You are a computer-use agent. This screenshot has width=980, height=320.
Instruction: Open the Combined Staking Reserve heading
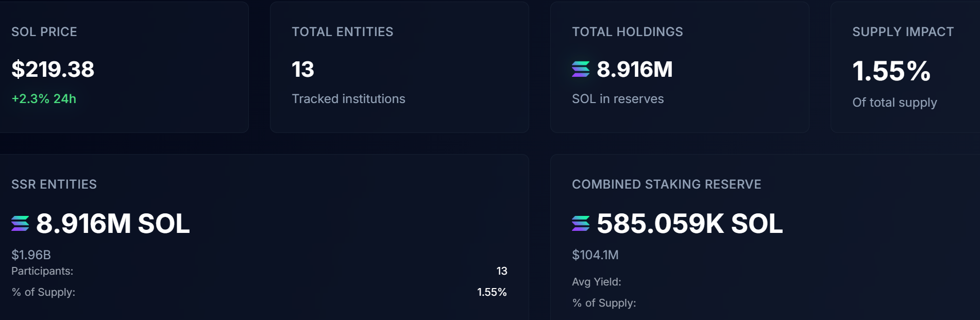pos(666,184)
